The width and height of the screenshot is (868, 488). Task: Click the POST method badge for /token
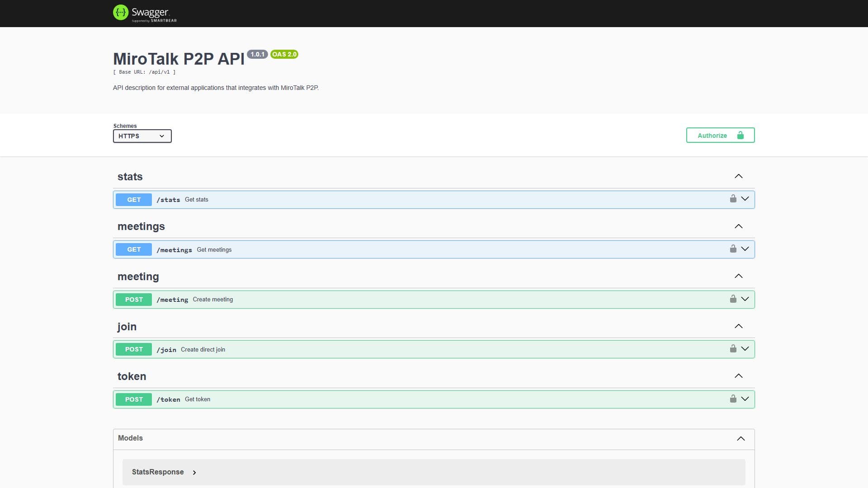[x=134, y=399]
